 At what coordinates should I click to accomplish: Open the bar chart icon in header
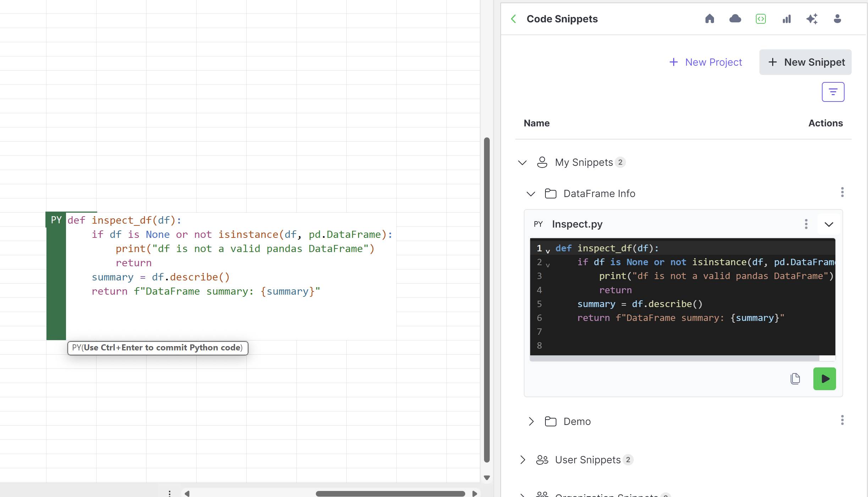coord(787,19)
